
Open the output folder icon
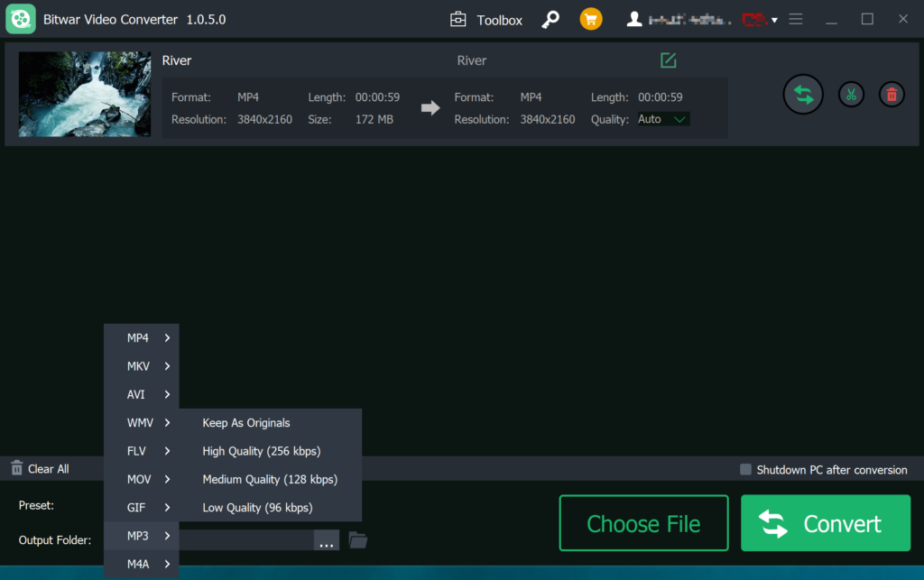(358, 540)
